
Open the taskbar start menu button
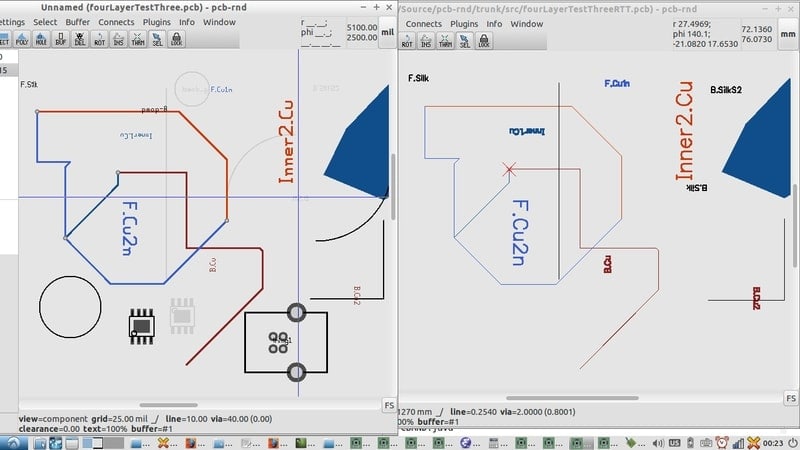tap(14, 443)
